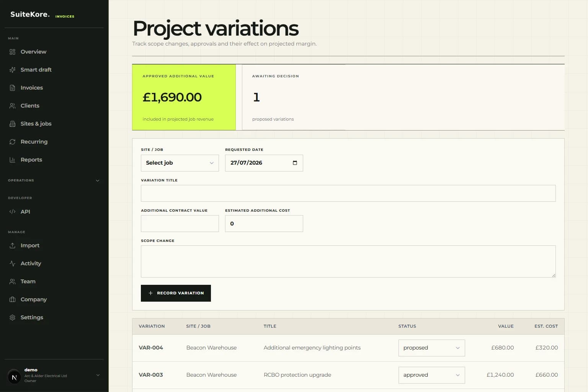The image size is (588, 392).
Task: Click Beacon Warehouse in VAR-003 row
Action: click(211, 375)
